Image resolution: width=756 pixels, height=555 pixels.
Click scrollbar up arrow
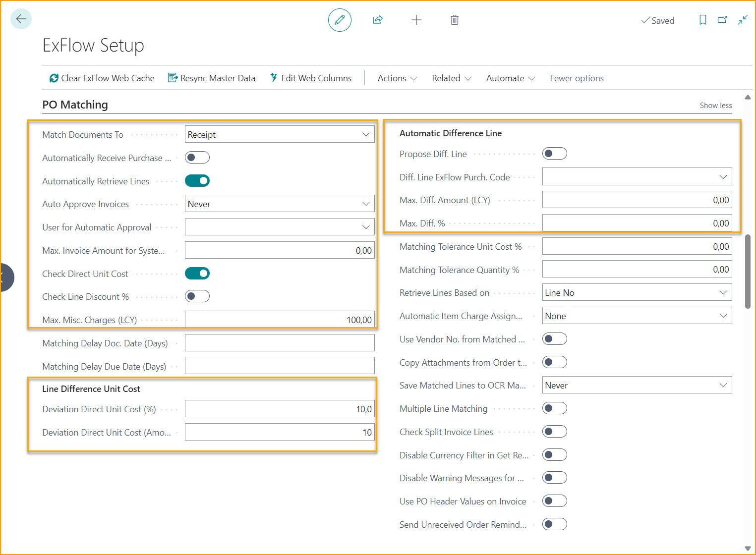pos(748,97)
